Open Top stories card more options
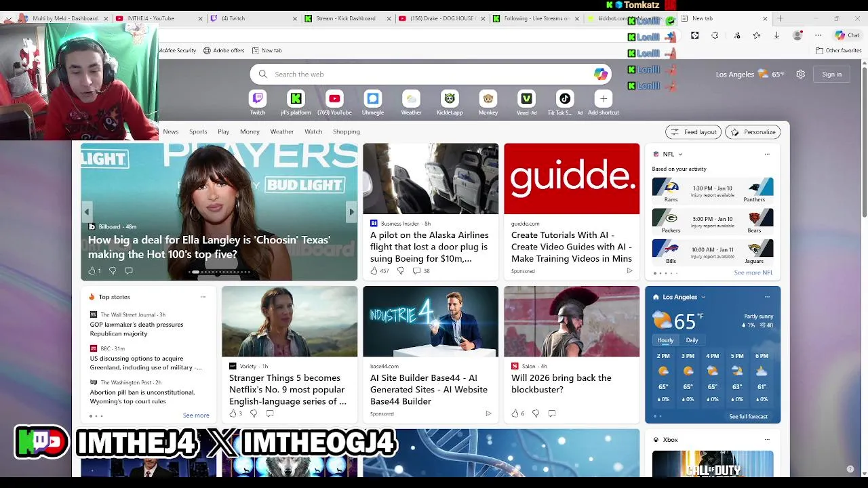The width and height of the screenshot is (868, 488). (x=203, y=297)
